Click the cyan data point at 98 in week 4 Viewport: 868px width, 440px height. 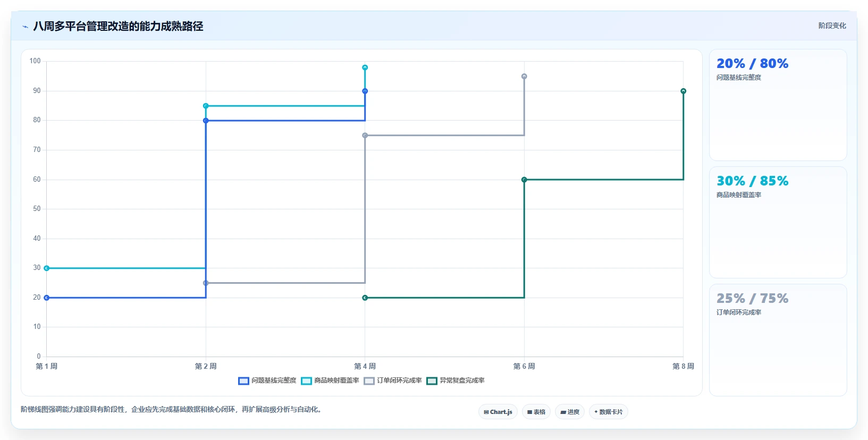365,67
